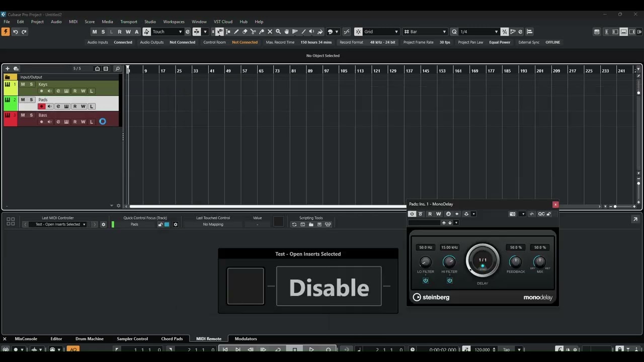The height and width of the screenshot is (362, 644).
Task: Click the Quantize Q icon
Action: coord(454,32)
